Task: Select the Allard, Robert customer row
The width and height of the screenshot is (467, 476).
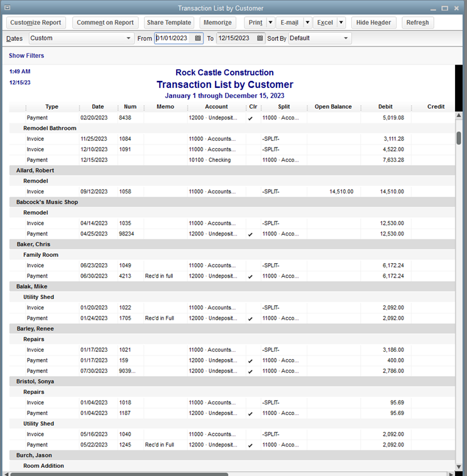Action: click(x=232, y=170)
